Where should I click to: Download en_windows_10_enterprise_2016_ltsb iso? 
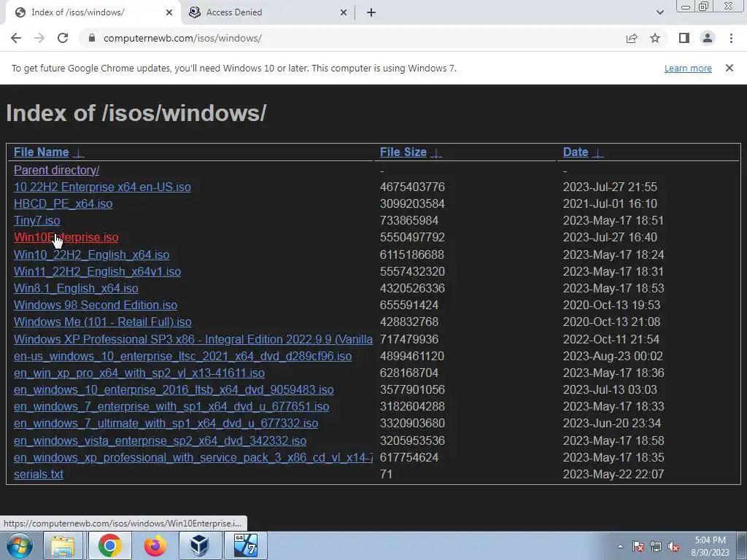tap(174, 389)
